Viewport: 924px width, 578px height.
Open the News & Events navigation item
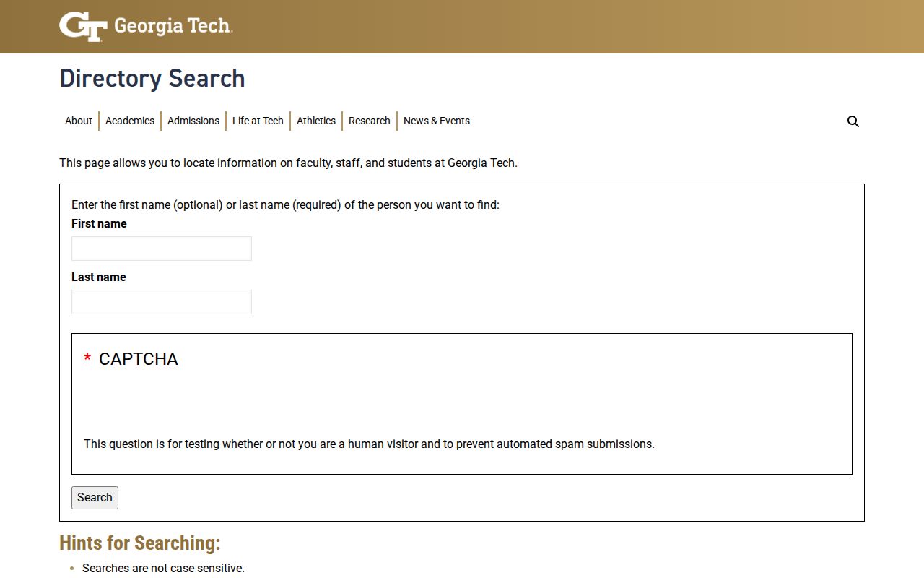[437, 121]
